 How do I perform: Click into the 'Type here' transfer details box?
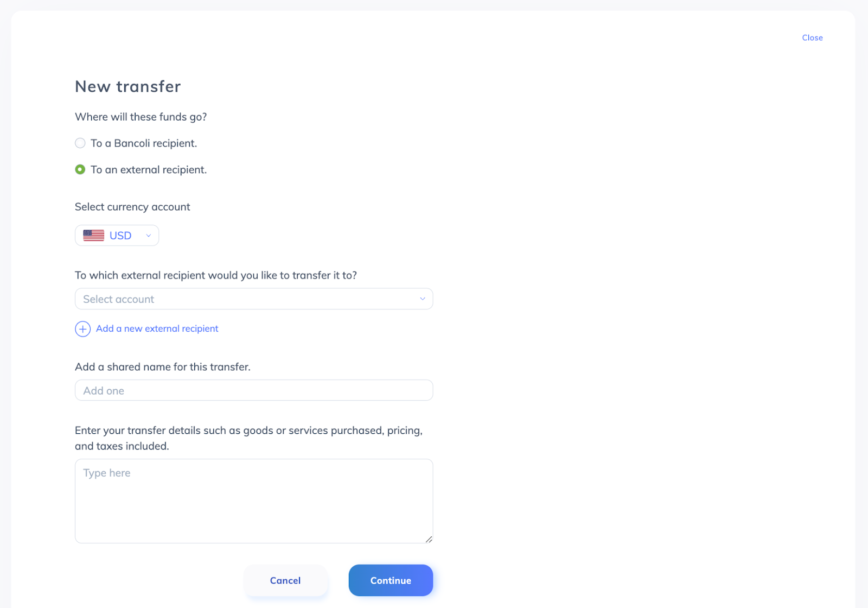click(253, 501)
